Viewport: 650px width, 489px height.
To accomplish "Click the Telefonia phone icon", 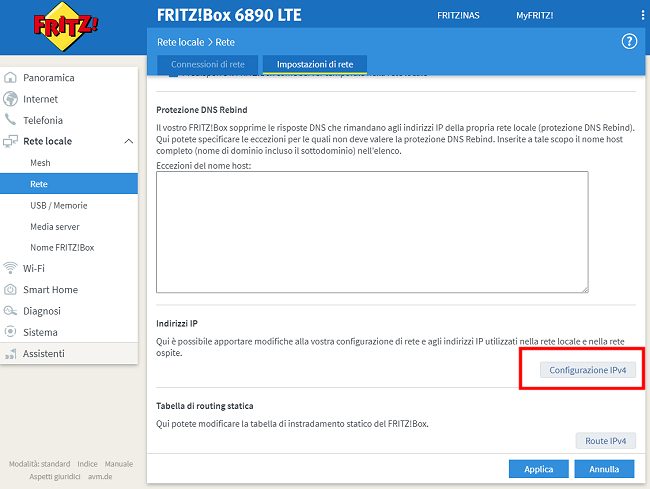I will 10,120.
